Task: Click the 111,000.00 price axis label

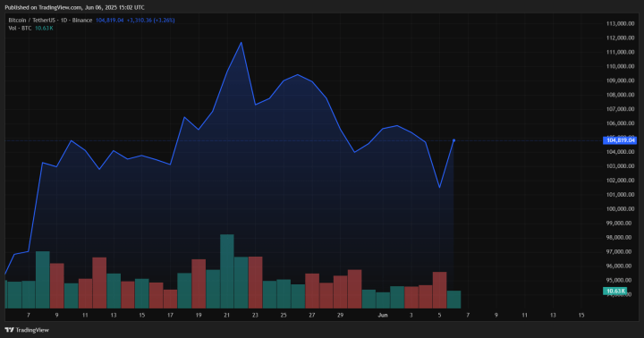Action: [620, 52]
